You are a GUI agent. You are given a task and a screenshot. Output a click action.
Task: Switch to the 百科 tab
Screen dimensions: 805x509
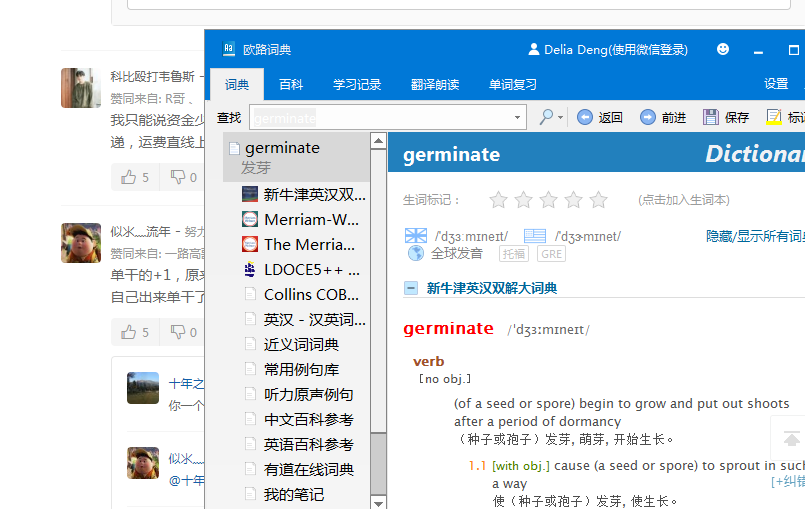click(x=291, y=84)
